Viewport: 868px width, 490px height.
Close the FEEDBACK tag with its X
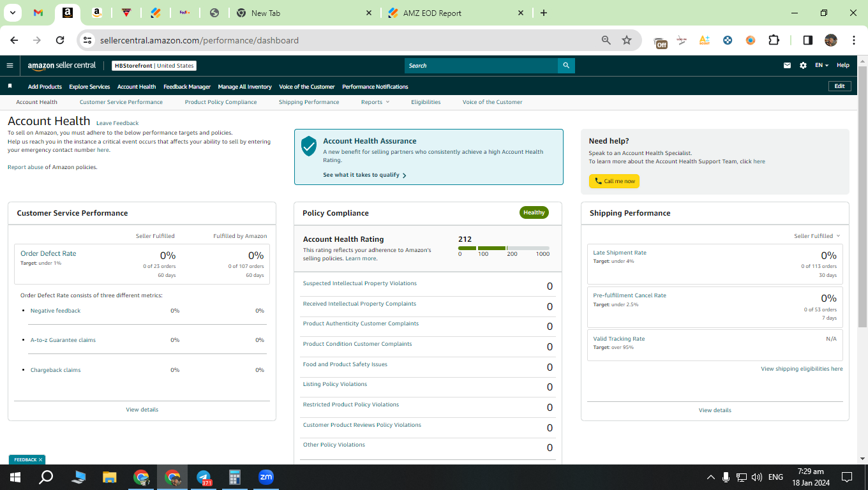[x=40, y=459]
